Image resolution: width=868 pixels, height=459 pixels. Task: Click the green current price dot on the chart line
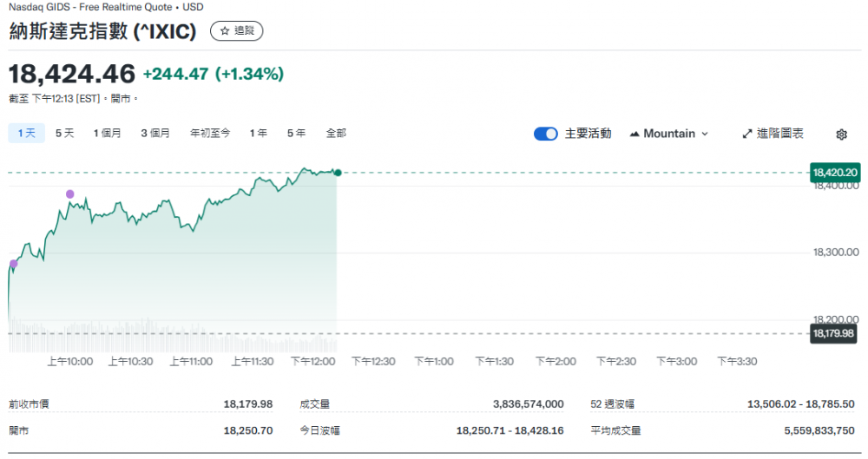(x=338, y=173)
